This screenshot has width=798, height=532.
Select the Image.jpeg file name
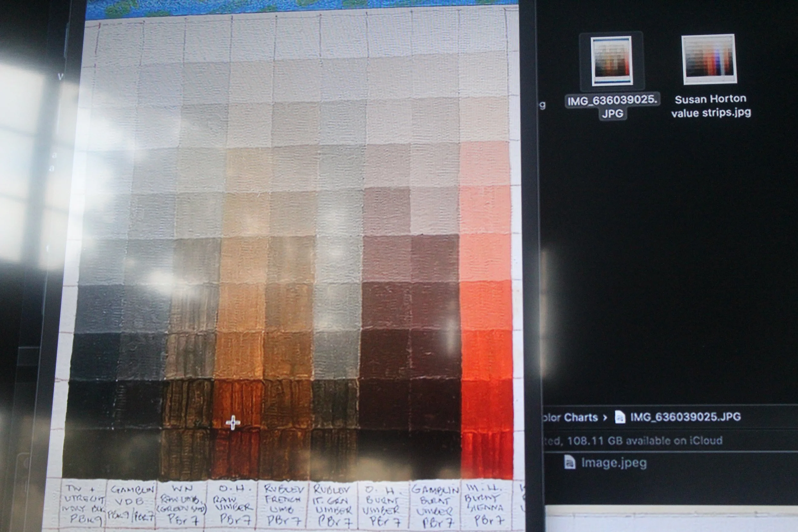614,463
